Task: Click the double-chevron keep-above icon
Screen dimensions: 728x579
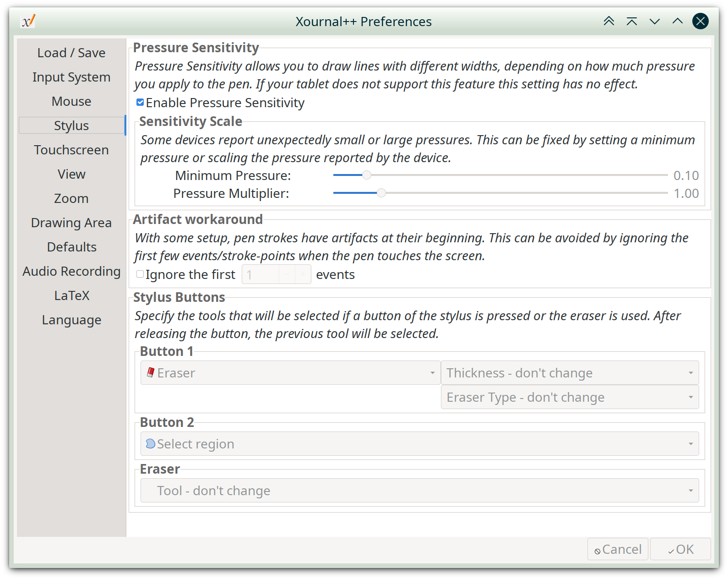Action: point(609,21)
